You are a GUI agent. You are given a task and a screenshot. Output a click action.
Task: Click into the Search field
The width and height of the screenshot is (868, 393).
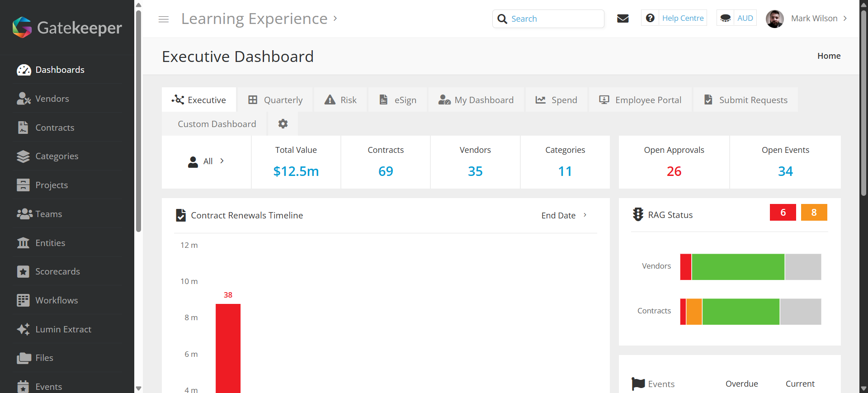[555, 19]
